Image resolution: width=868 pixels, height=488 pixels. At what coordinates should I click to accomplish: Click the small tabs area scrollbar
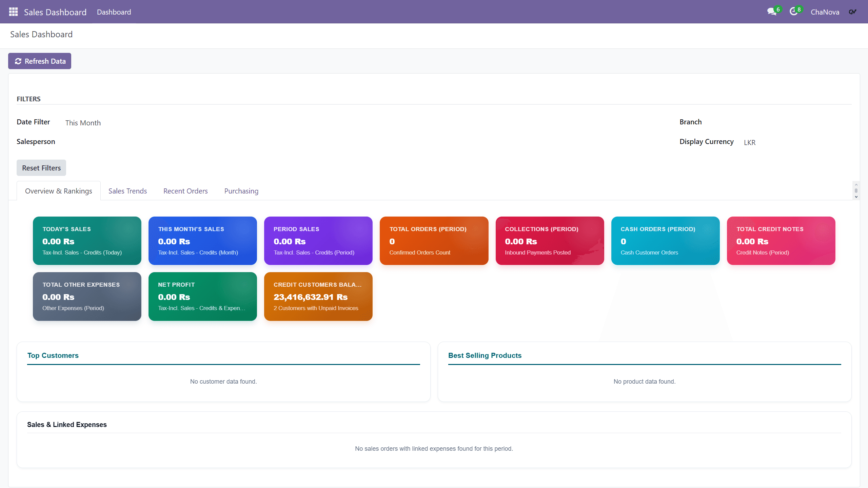pyautogui.click(x=856, y=191)
